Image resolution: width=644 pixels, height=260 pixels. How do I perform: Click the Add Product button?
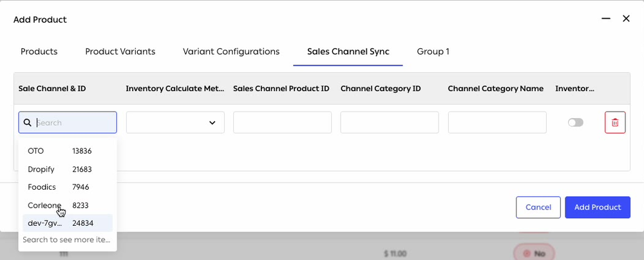tap(598, 207)
